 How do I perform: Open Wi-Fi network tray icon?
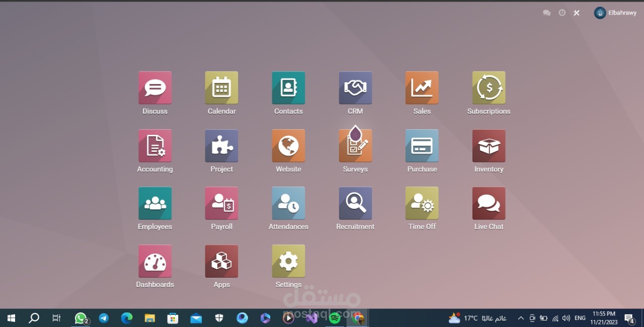(x=555, y=318)
